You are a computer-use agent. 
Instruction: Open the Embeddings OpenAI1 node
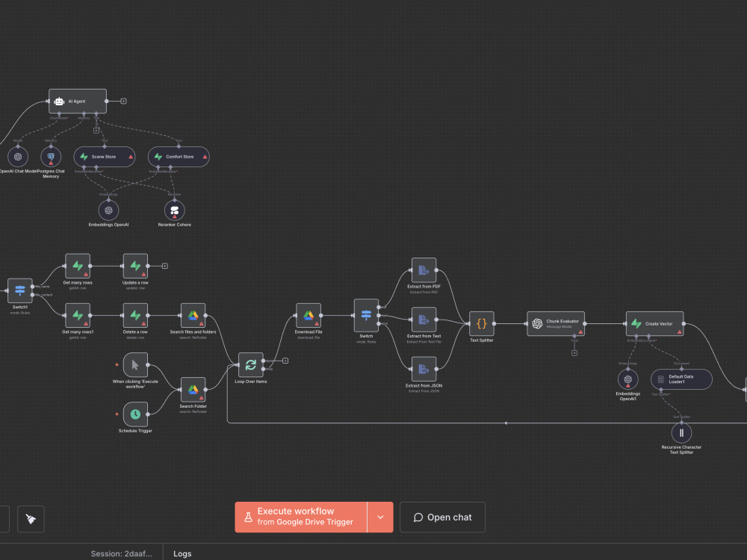[628, 379]
